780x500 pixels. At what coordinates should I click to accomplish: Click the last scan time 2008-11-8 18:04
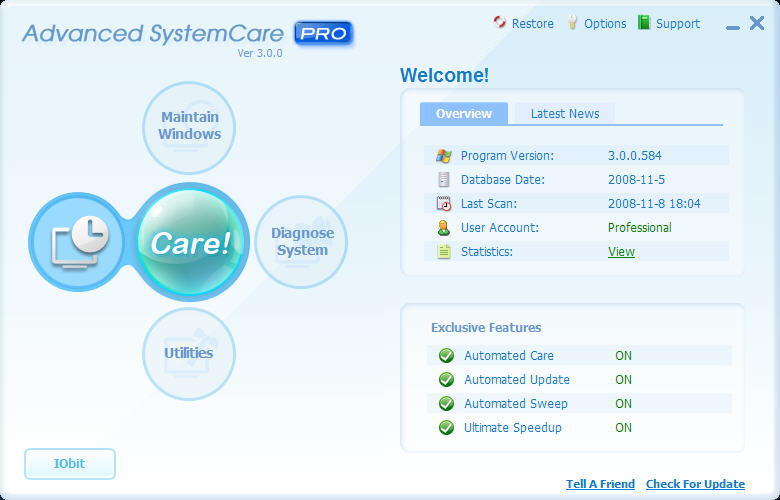pos(654,203)
